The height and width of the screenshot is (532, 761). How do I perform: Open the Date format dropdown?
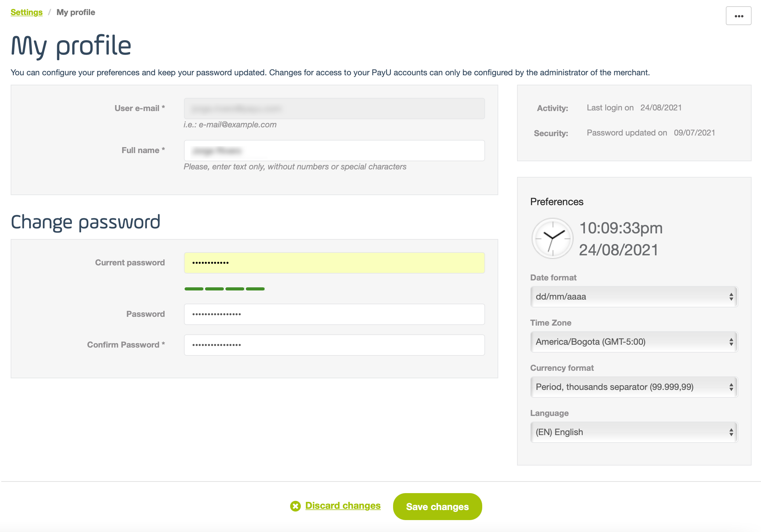click(634, 296)
